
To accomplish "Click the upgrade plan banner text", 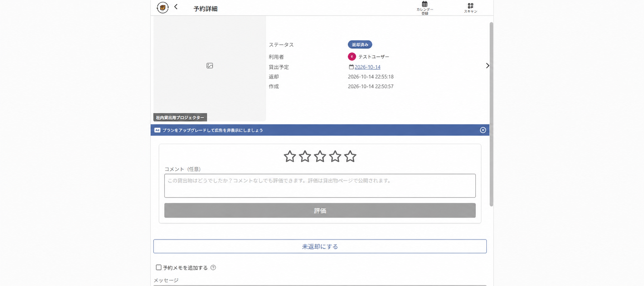I will point(212,130).
